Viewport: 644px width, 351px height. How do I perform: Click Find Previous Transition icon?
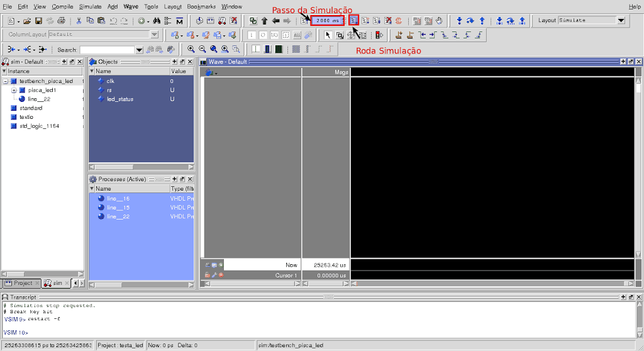point(422,35)
